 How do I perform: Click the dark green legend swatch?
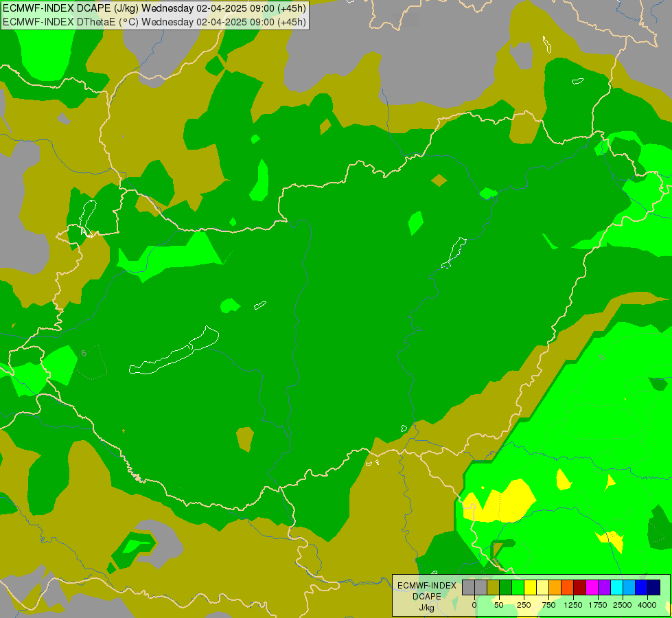[506, 588]
